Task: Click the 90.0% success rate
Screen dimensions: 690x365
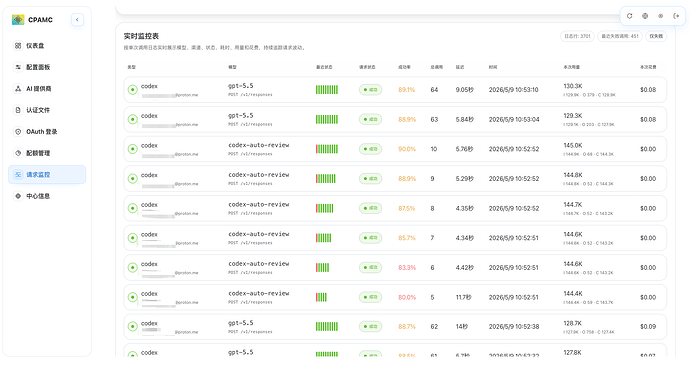Action: tap(407, 149)
